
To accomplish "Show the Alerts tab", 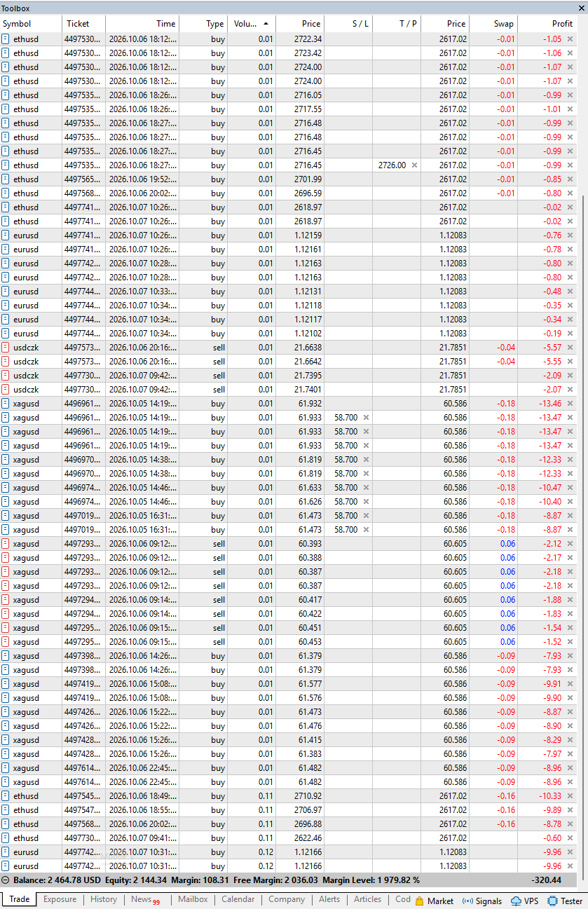I will (x=329, y=900).
